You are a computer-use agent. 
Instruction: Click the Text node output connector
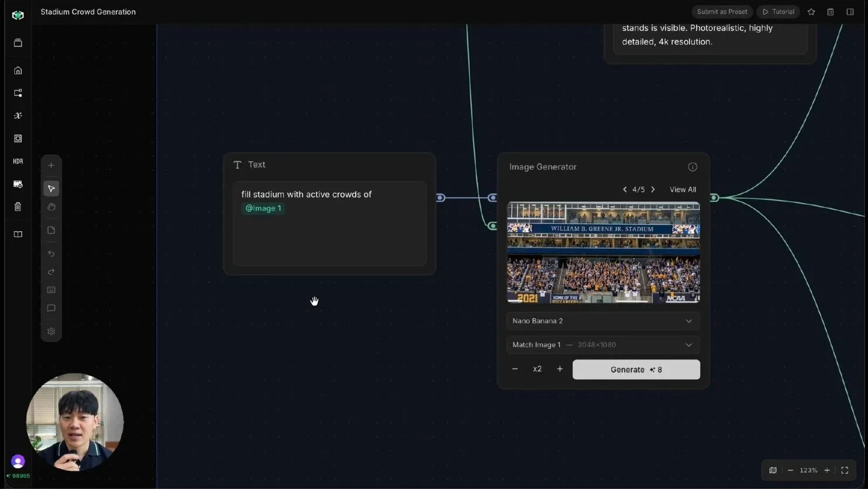[x=441, y=198]
